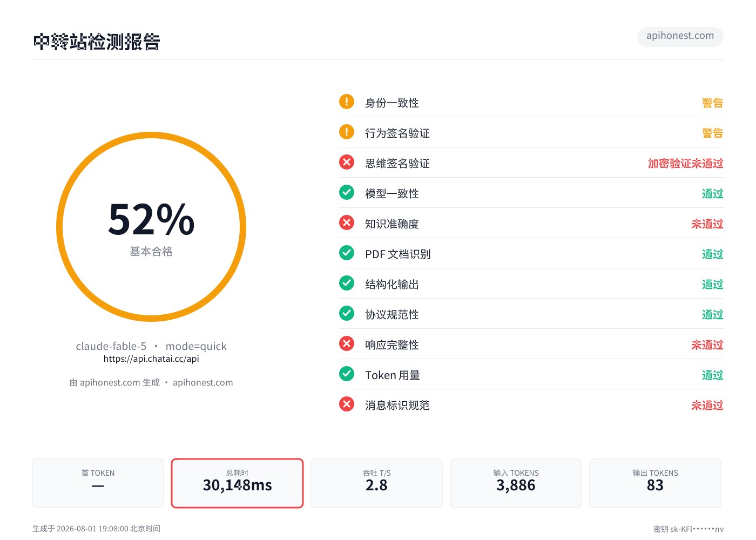Click the green check icon beside Token 用量
This screenshot has width=756, height=540.
[347, 374]
